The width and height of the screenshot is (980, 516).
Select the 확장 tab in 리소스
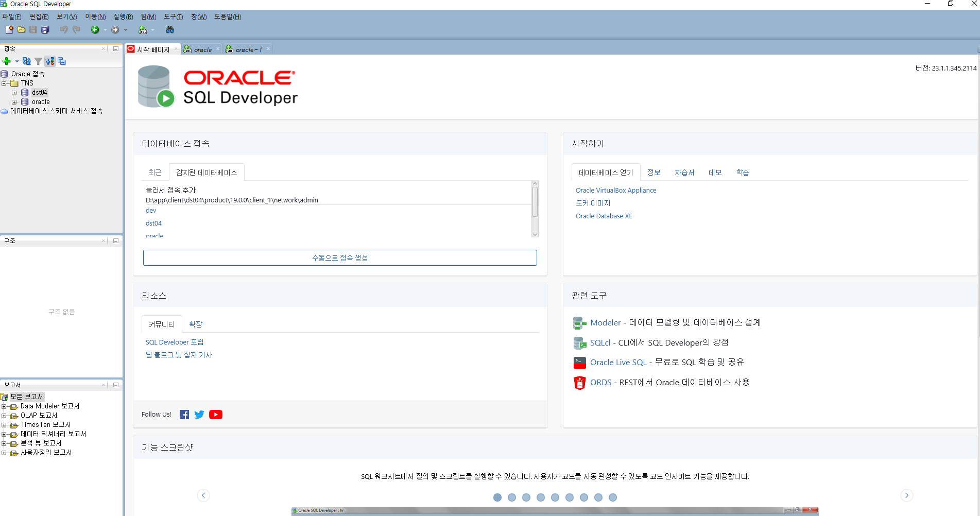pyautogui.click(x=196, y=324)
